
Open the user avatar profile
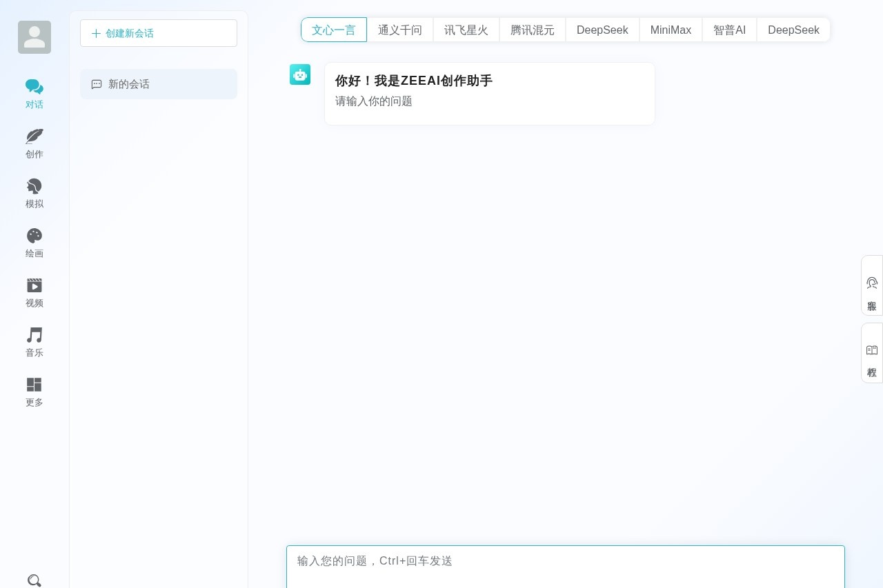pos(34,37)
